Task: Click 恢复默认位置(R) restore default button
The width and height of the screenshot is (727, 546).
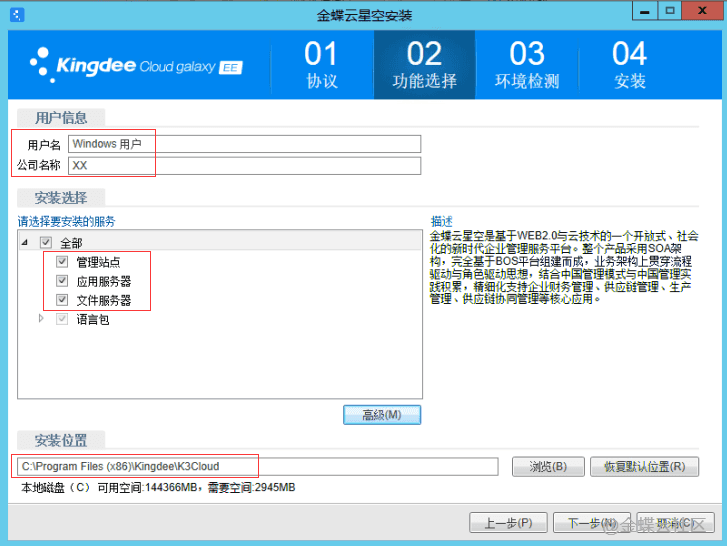Action: coord(644,466)
